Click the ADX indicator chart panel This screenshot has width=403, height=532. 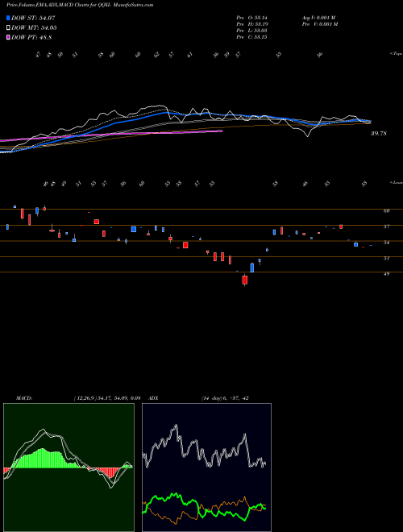[x=206, y=468]
